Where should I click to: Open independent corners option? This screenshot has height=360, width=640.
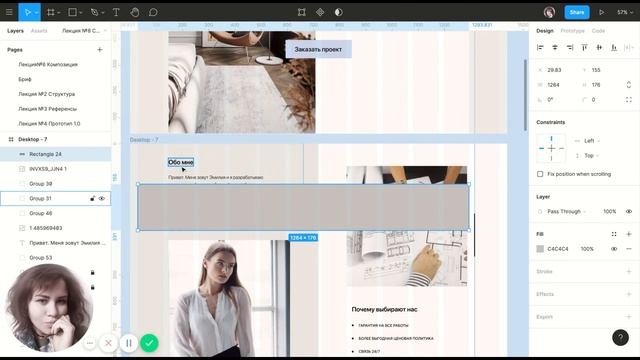pos(629,100)
